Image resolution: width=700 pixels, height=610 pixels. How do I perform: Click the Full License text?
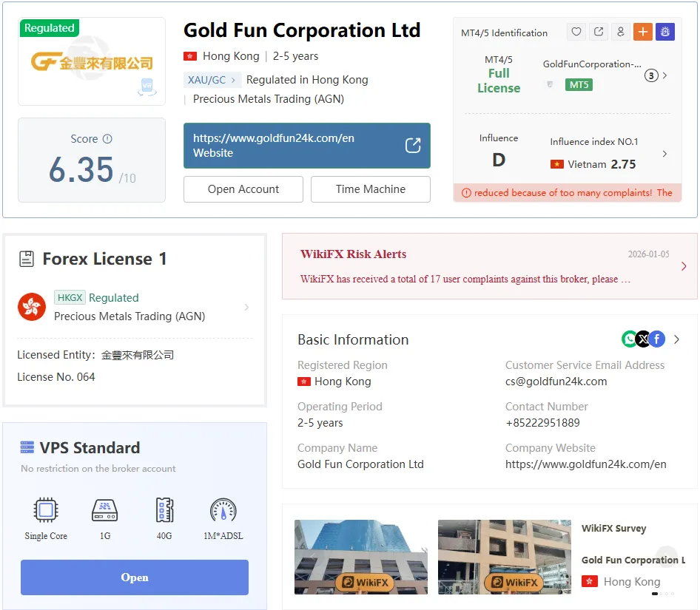click(x=499, y=81)
